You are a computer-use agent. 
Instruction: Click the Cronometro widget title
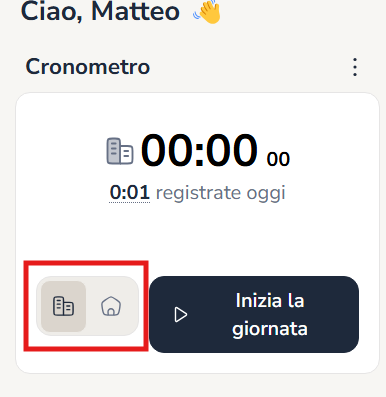(x=88, y=67)
